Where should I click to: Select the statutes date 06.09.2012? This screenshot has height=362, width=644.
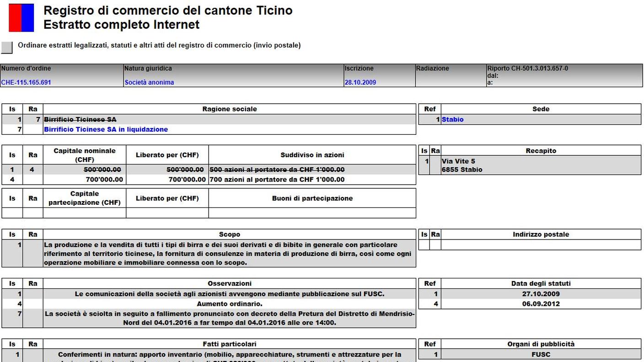[541, 303]
